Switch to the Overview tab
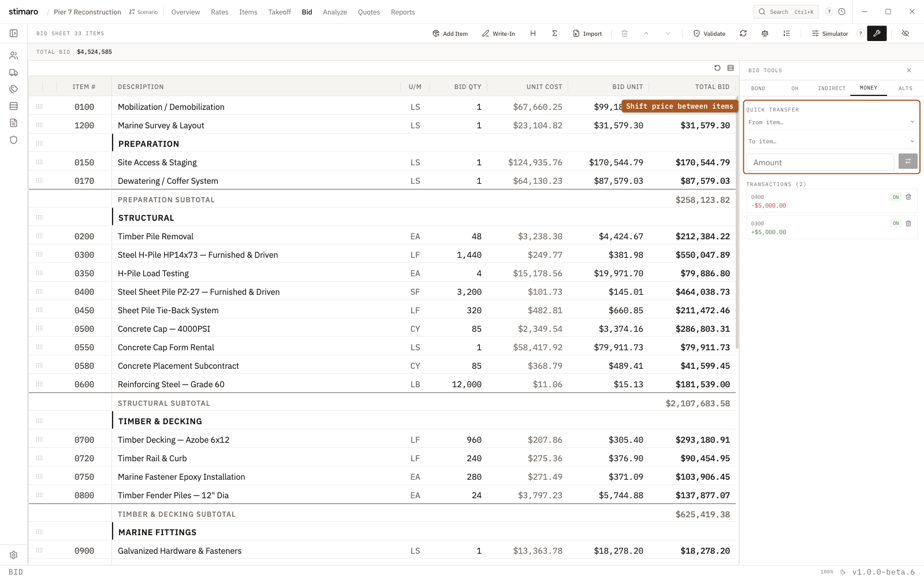Image resolution: width=924 pixels, height=578 pixels. click(185, 12)
